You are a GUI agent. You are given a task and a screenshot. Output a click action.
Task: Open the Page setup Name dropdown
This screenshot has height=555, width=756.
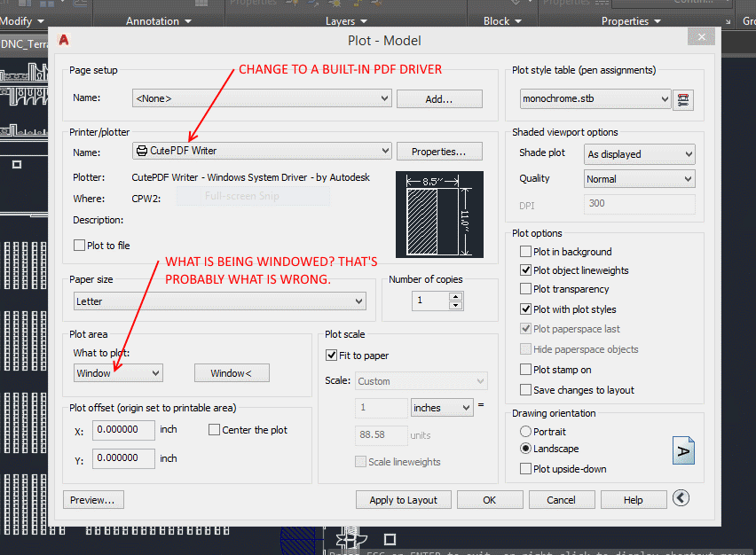pyautogui.click(x=262, y=98)
